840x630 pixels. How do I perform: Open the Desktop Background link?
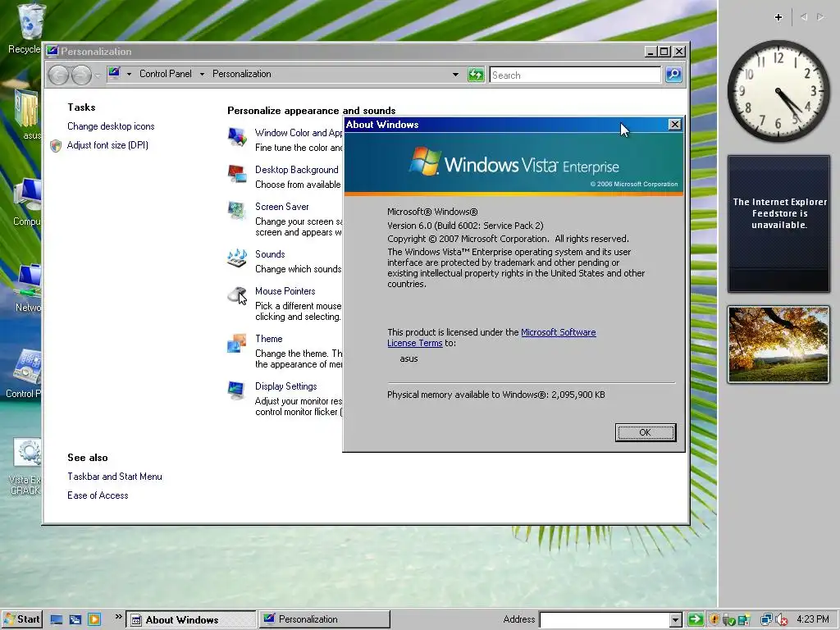[297, 170]
